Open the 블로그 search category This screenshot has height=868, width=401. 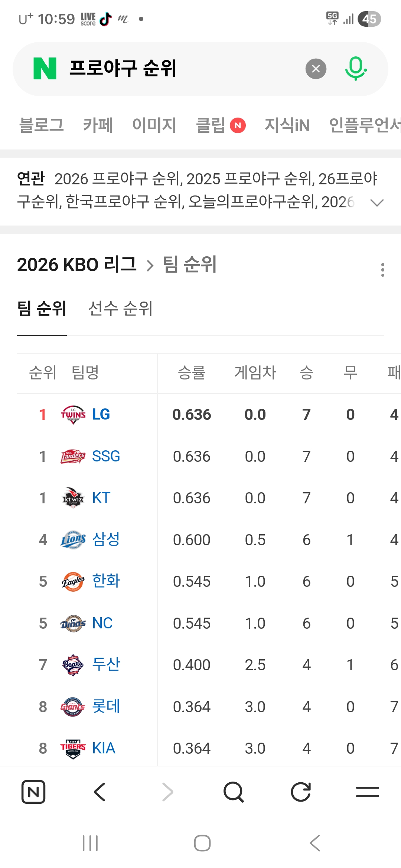pyautogui.click(x=42, y=125)
